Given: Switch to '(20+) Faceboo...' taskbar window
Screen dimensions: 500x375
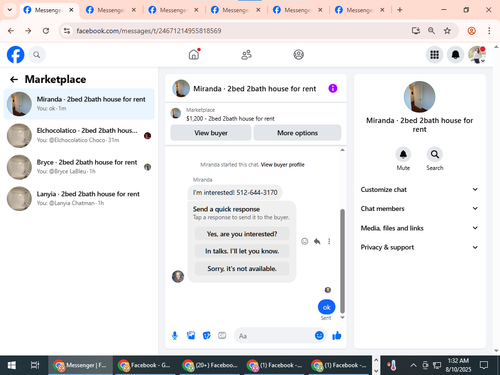Looking at the screenshot, I should 210,365.
